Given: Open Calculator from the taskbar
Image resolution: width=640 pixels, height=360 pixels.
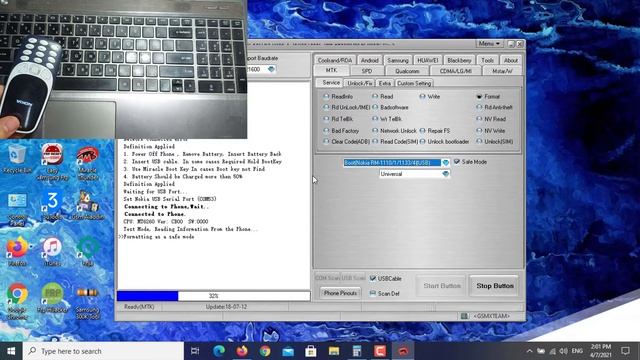Looking at the screenshot, I should click(357, 351).
